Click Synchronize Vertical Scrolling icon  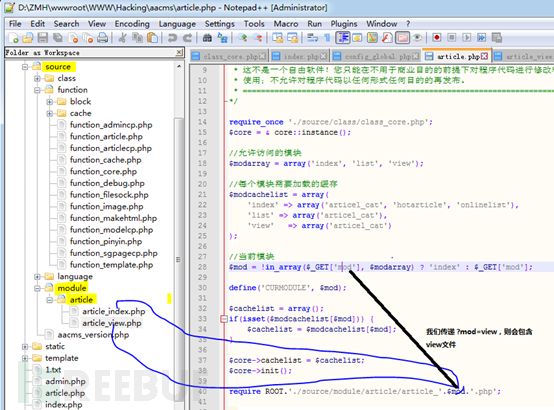(277, 37)
